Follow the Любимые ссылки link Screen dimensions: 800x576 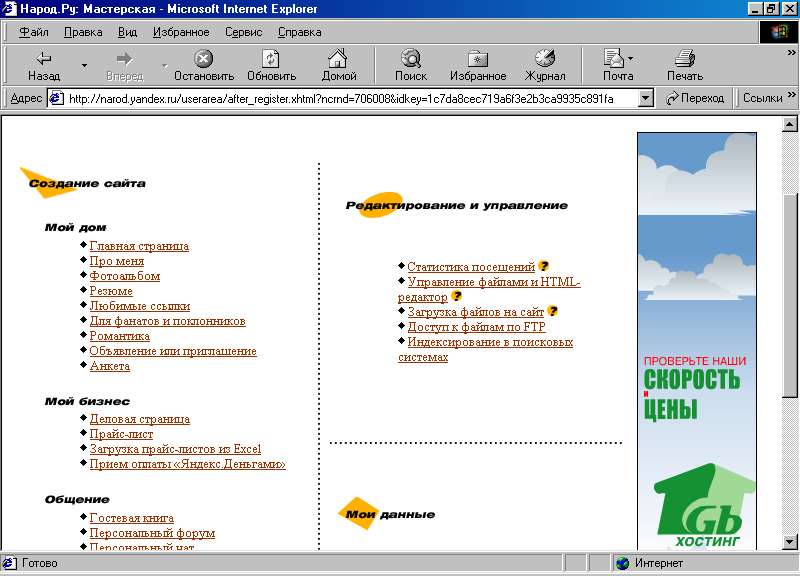tap(140, 306)
